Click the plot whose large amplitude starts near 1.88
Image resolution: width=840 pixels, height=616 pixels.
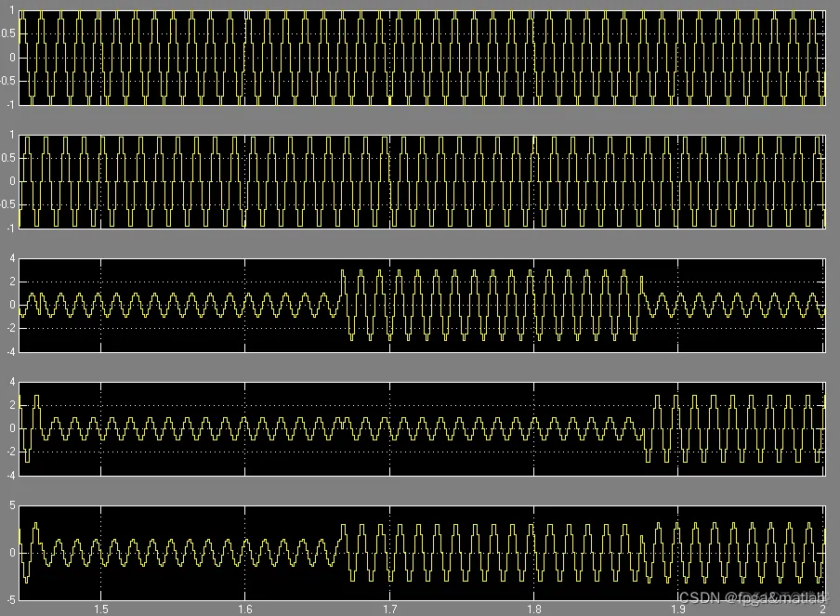pos(422,428)
